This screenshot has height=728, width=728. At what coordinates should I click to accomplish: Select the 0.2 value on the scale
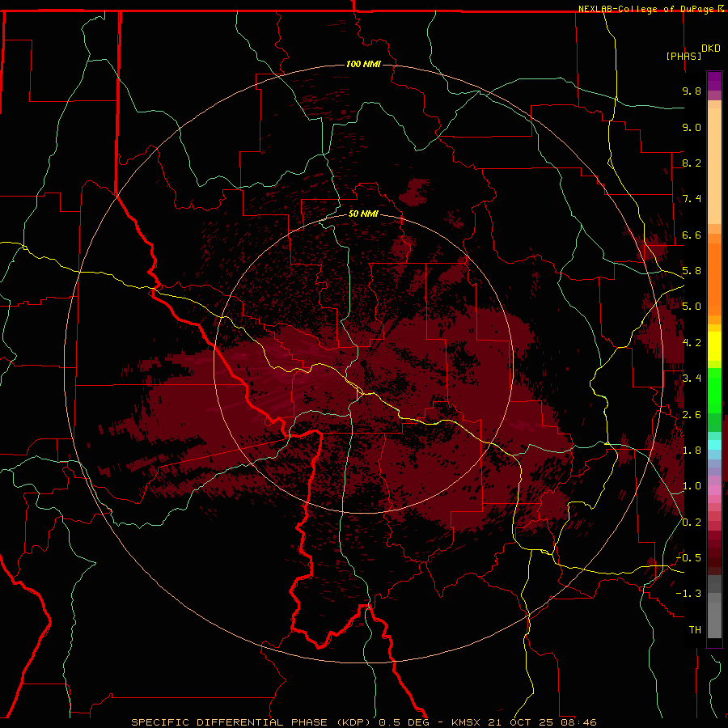pos(692,523)
